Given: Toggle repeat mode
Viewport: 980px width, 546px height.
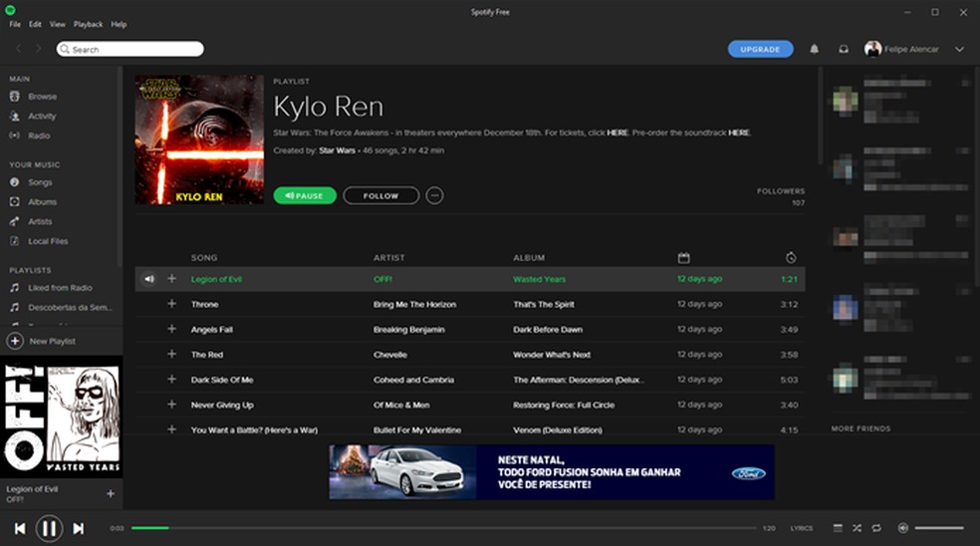Looking at the screenshot, I should (876, 528).
